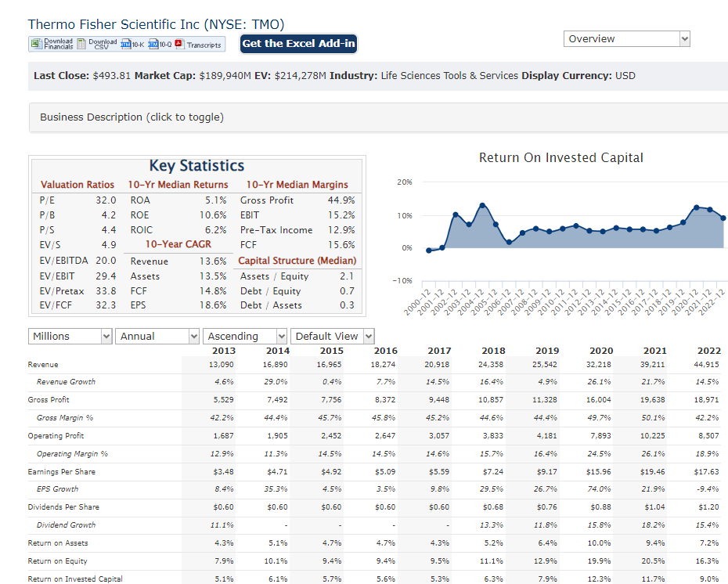This screenshot has height=584, width=728.
Task: Click the EPS Growth row label
Action: pyautogui.click(x=58, y=489)
